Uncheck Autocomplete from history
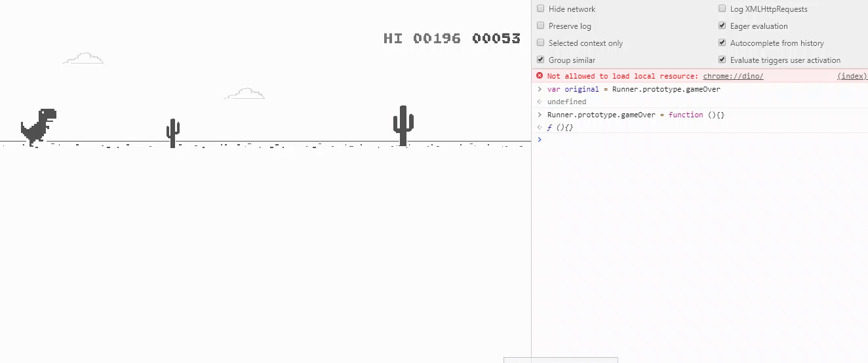Image resolution: width=868 pixels, height=363 pixels. 722,43
